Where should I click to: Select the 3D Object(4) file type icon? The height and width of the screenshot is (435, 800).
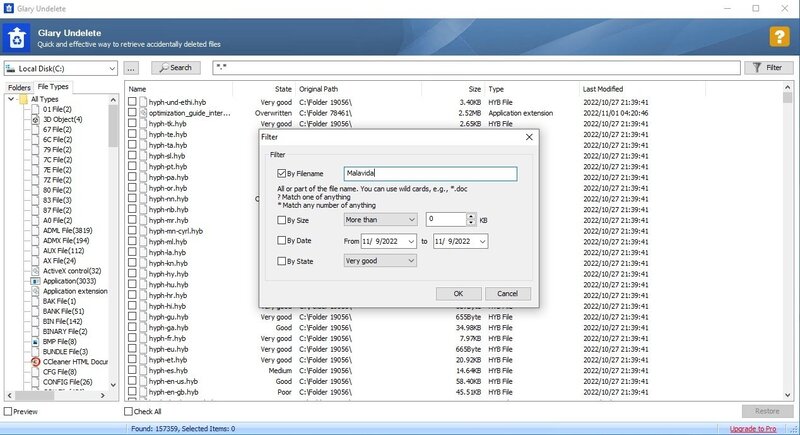[x=35, y=120]
